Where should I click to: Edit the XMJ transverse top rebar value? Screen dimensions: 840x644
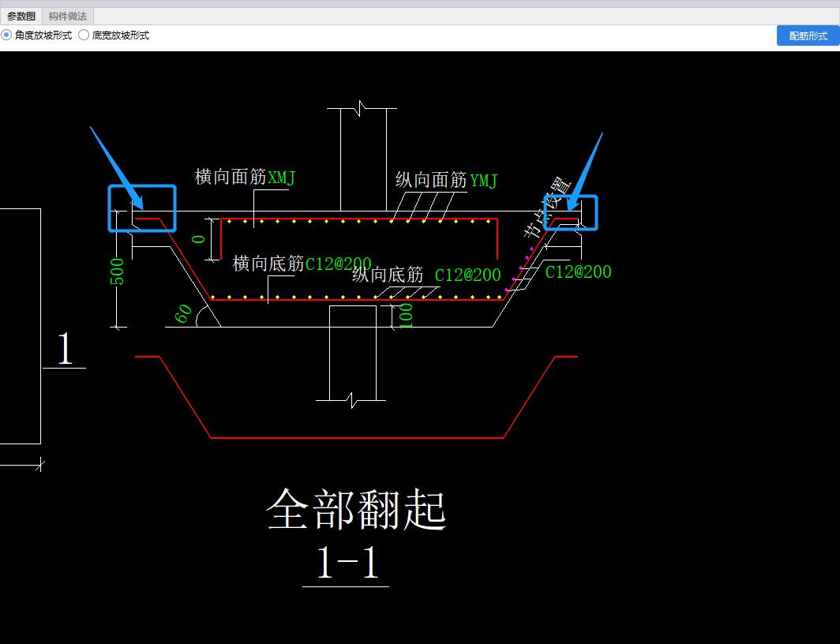(x=281, y=178)
